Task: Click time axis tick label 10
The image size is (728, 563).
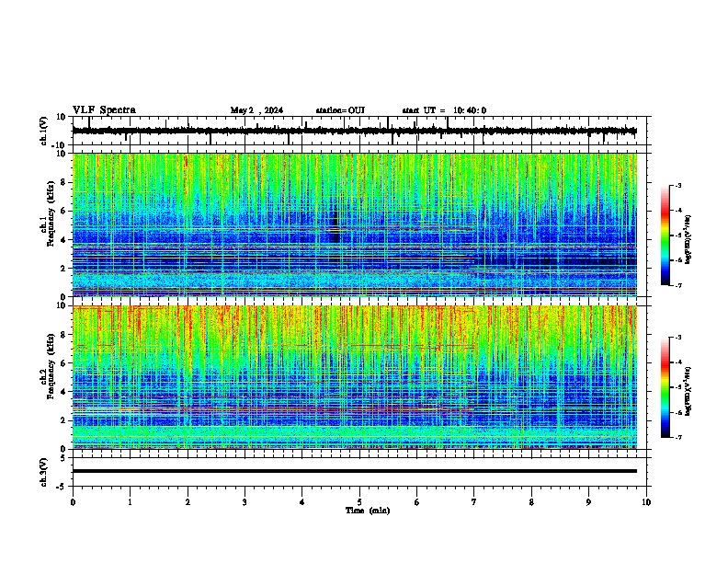Action: (x=646, y=502)
